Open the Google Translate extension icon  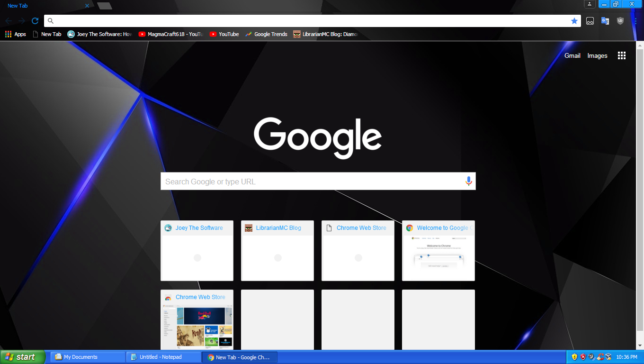[x=605, y=21]
